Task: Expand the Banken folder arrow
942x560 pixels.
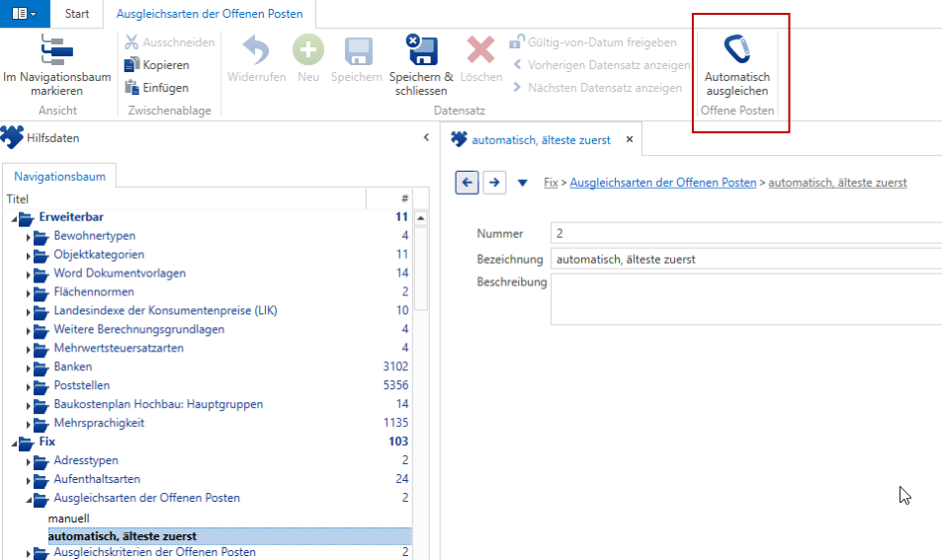Action: click(x=29, y=368)
